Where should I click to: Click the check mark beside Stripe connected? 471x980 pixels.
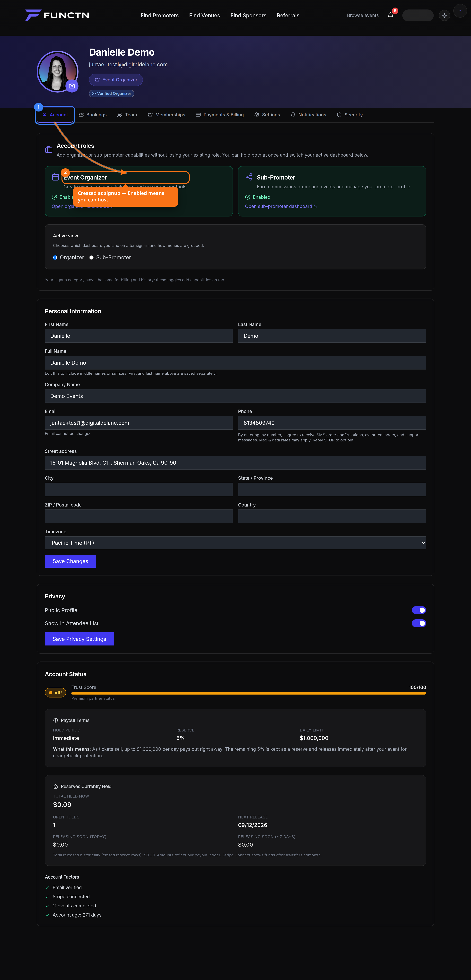click(48, 897)
